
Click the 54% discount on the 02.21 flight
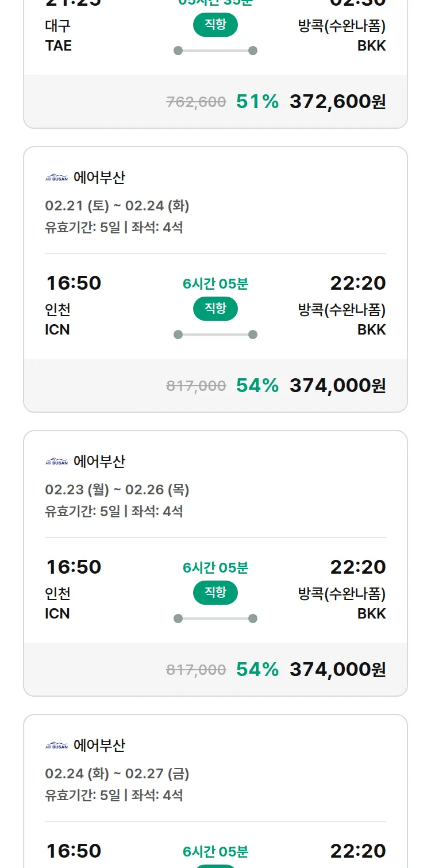click(257, 386)
